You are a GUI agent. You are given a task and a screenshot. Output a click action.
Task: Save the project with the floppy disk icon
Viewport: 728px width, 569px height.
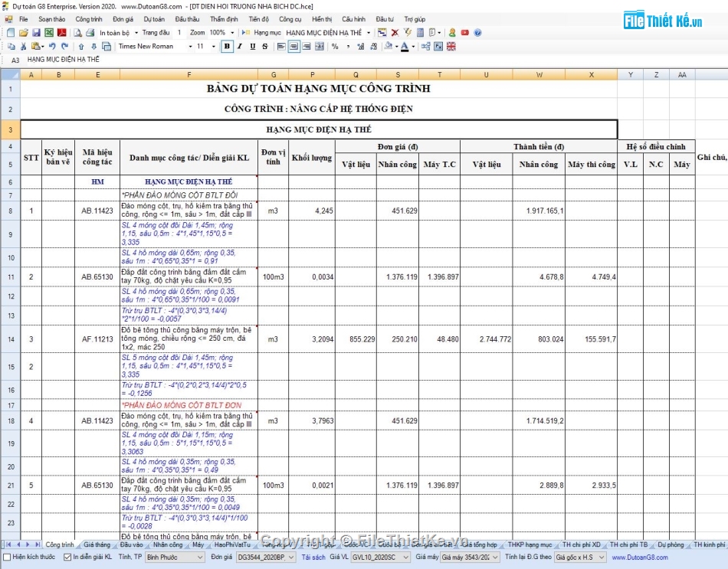point(36,32)
